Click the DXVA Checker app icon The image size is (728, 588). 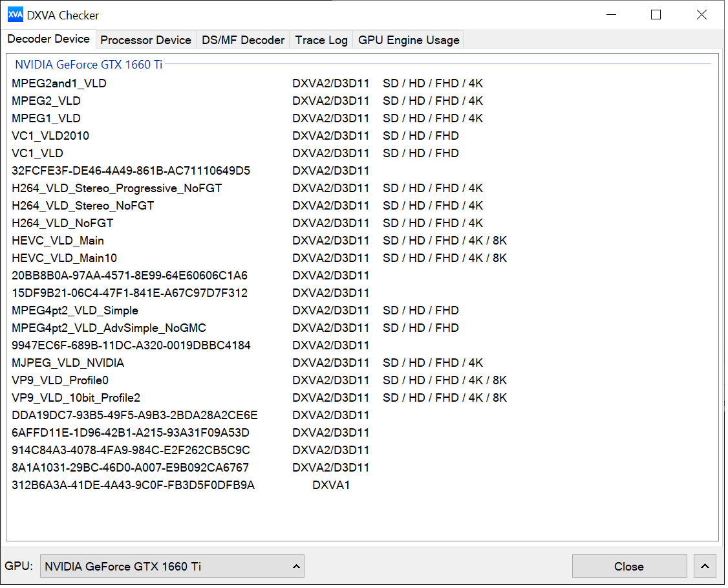pyautogui.click(x=16, y=15)
